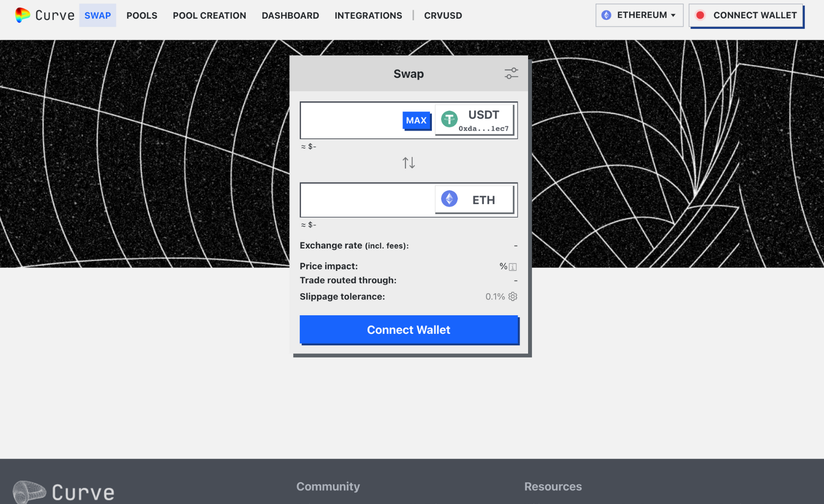Click the Community footer heading
Viewport: 824px width, 504px height.
pyautogui.click(x=328, y=486)
